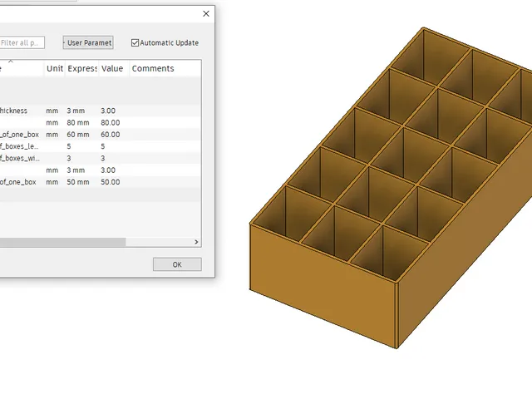Click the OK button

point(177,264)
